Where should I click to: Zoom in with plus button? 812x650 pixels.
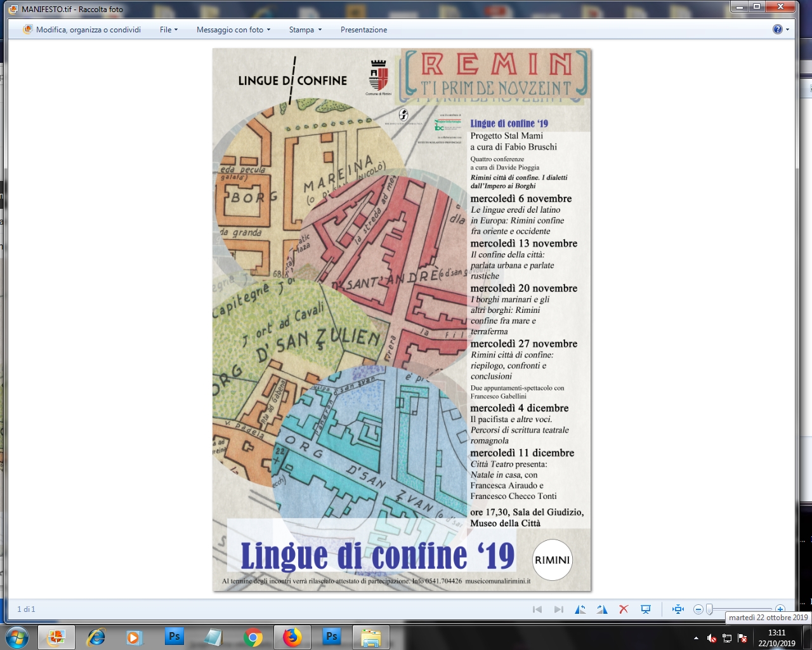point(780,609)
